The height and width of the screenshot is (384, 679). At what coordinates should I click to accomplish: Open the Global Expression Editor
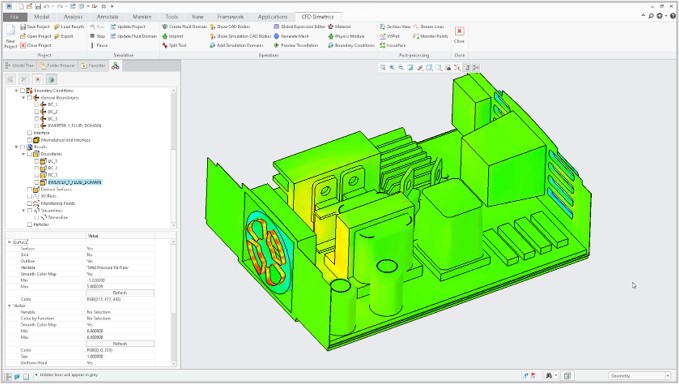click(299, 27)
